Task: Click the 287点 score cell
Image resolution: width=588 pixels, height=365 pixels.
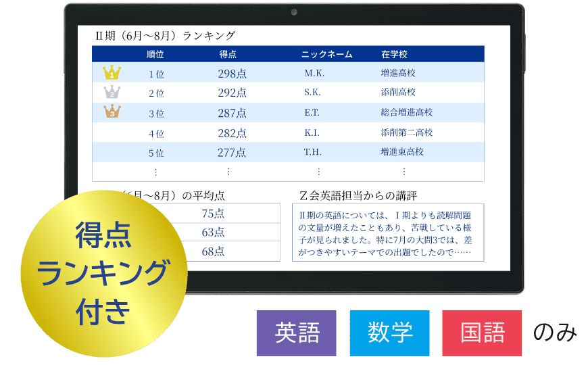Action: [232, 113]
